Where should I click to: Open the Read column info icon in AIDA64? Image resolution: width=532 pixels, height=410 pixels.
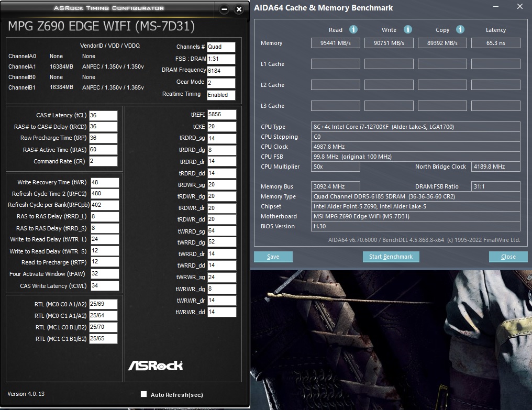click(353, 29)
